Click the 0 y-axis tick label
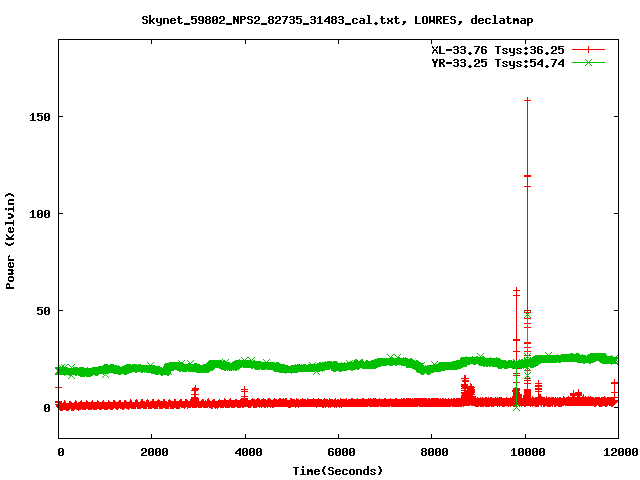Image resolution: width=640 pixels, height=480 pixels. pos(47,408)
